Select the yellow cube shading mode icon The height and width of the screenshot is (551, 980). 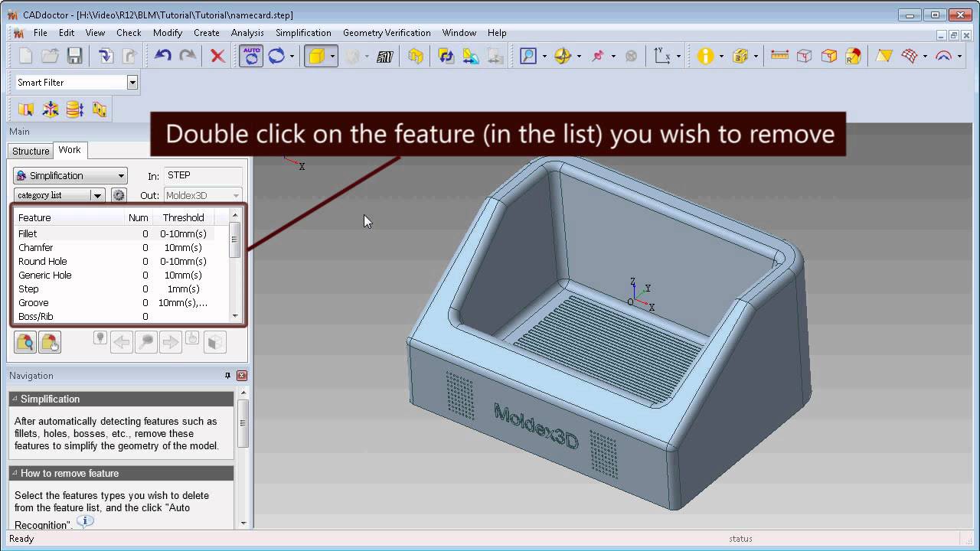(x=316, y=56)
